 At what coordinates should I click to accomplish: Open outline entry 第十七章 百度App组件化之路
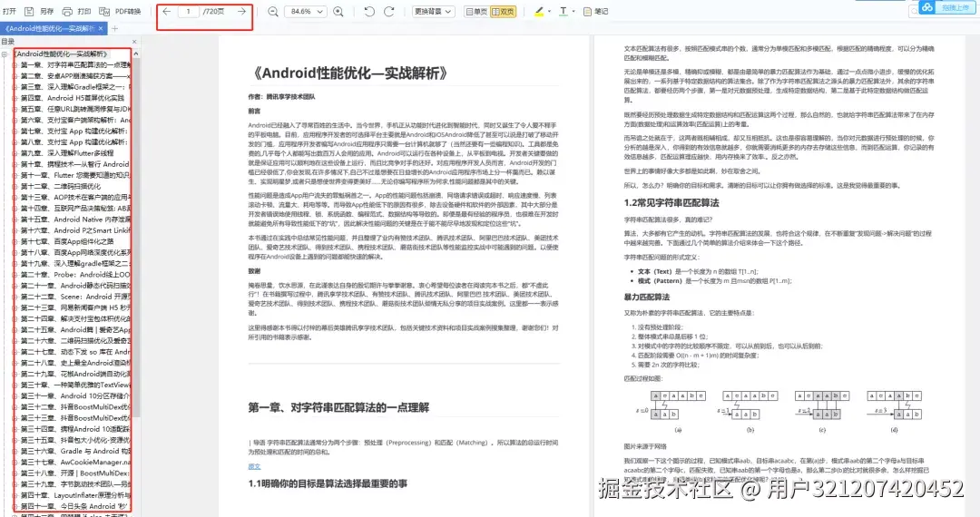(67, 241)
